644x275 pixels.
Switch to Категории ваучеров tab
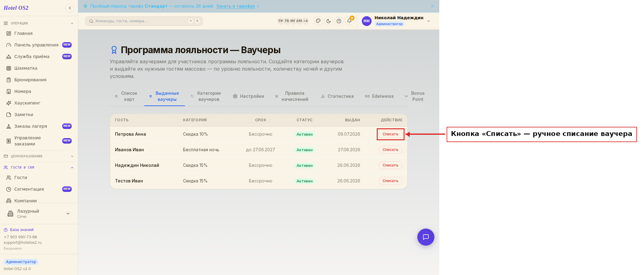206,96
